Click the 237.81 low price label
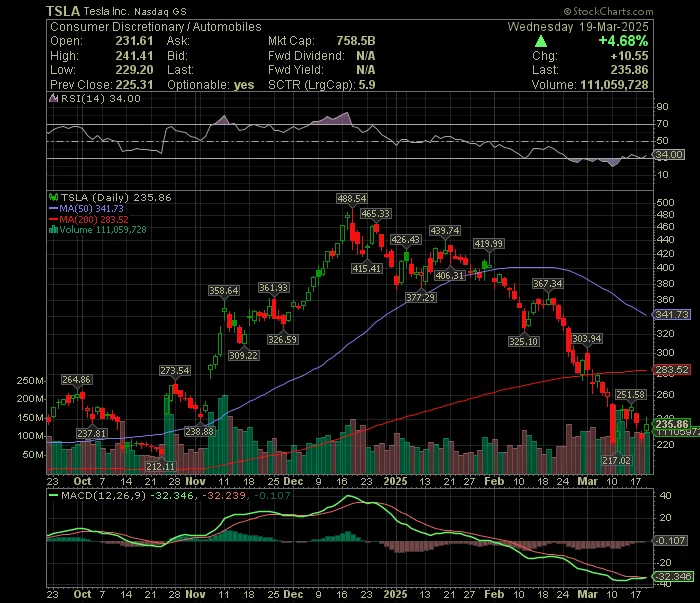The image size is (700, 603). (x=92, y=433)
